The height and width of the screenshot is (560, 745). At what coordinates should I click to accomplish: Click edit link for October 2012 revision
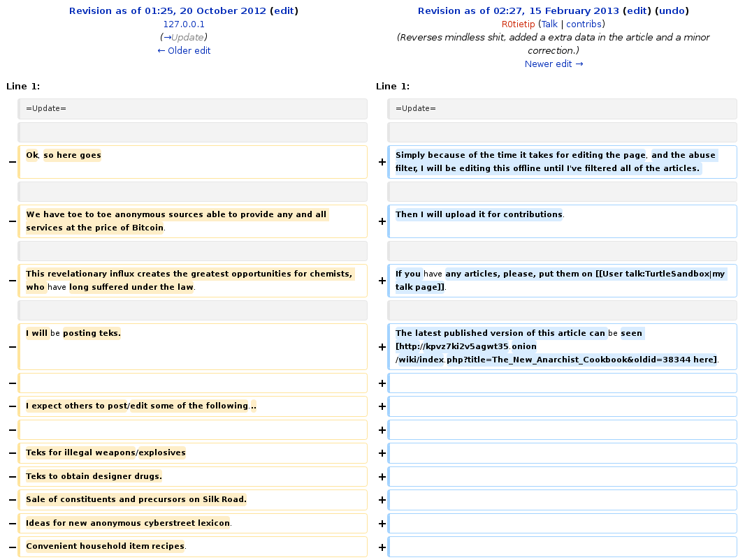click(283, 10)
